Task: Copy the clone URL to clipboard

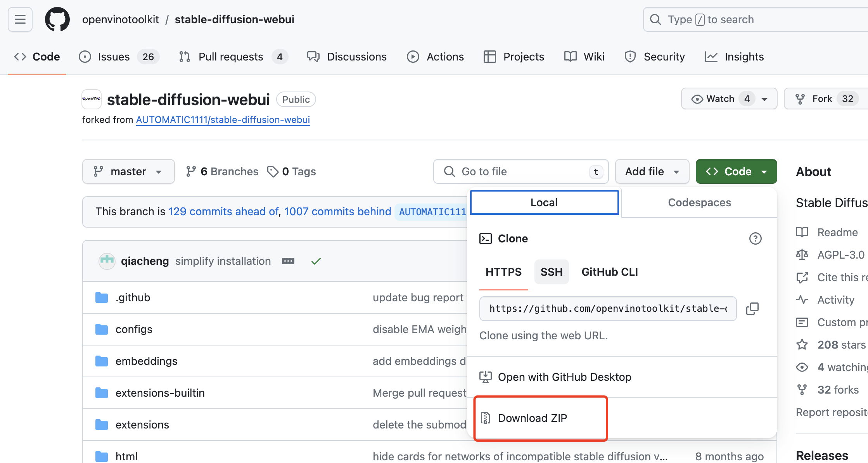Action: tap(752, 309)
